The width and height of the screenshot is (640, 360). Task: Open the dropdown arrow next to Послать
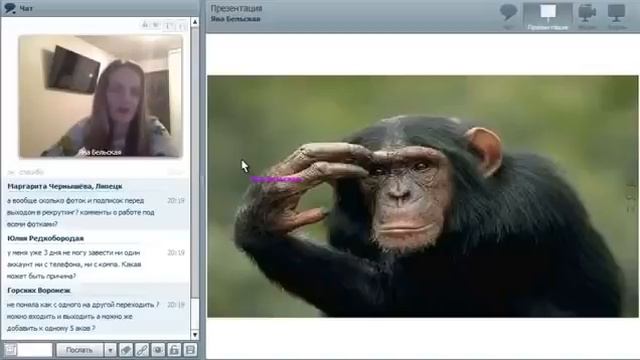110,350
